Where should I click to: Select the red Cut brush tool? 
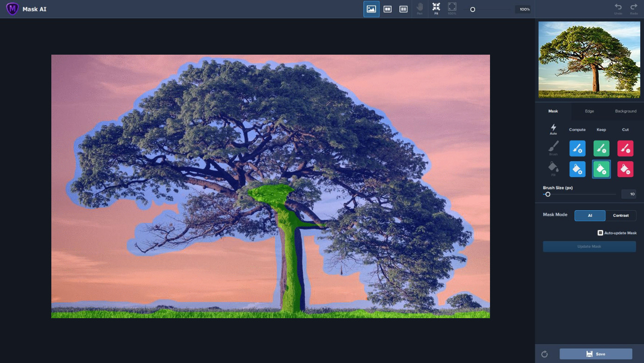[625, 149]
